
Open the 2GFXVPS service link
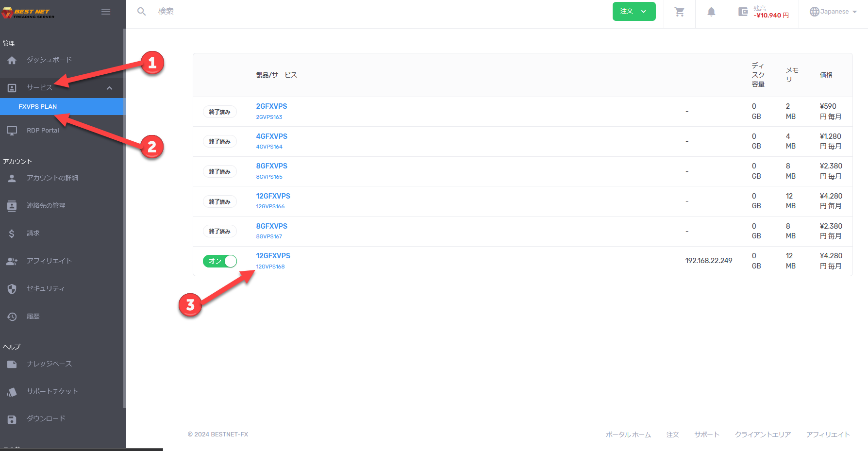pos(271,106)
